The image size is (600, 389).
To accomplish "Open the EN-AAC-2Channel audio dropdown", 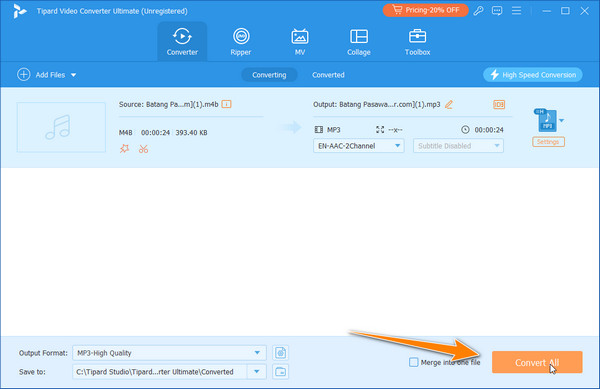I will pyautogui.click(x=359, y=146).
